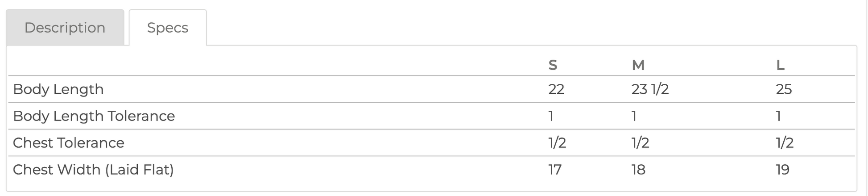The width and height of the screenshot is (868, 196).
Task: Click the L size column header
Action: (x=780, y=65)
